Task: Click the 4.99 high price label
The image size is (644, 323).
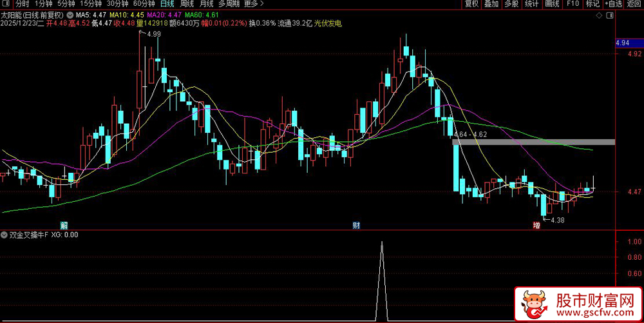Action: 154,35
